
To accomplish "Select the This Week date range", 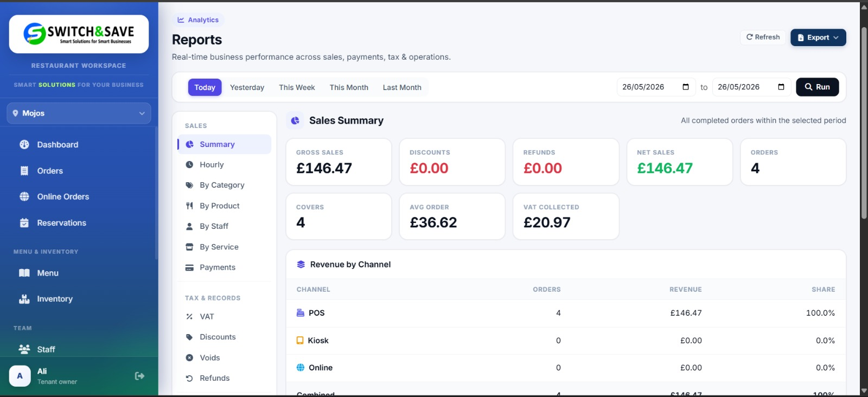I will click(x=297, y=87).
